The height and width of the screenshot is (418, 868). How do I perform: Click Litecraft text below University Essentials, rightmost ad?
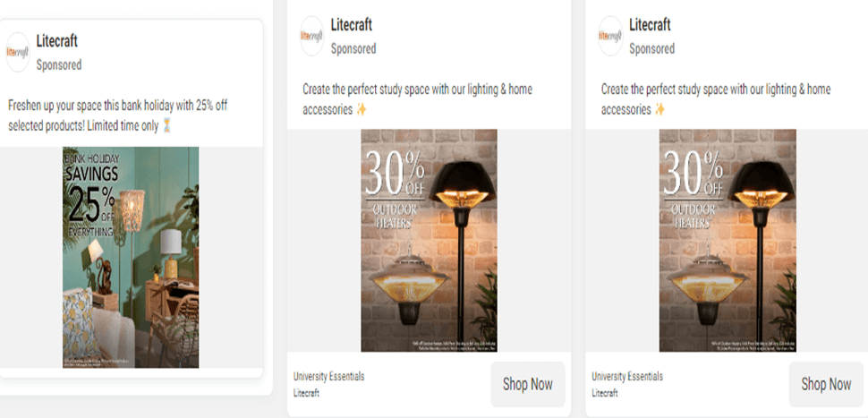[605, 393]
